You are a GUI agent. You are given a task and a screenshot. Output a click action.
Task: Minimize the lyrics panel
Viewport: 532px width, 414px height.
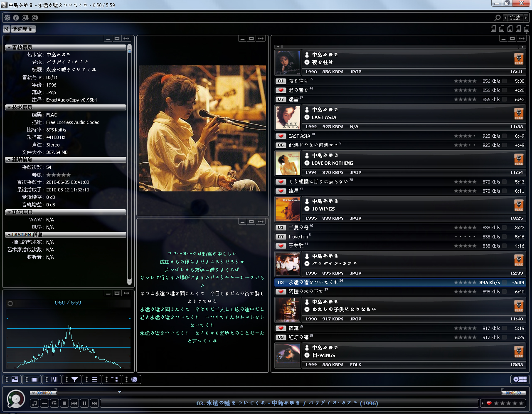(242, 222)
